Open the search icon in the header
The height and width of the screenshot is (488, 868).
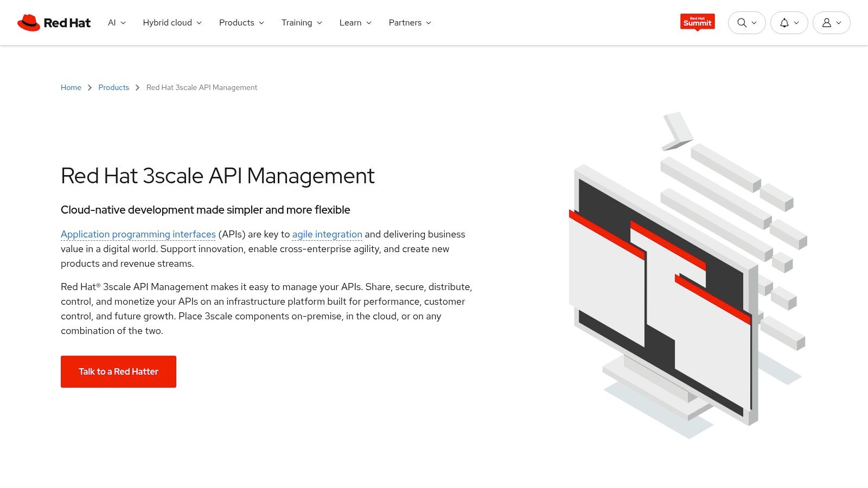[x=741, y=23]
